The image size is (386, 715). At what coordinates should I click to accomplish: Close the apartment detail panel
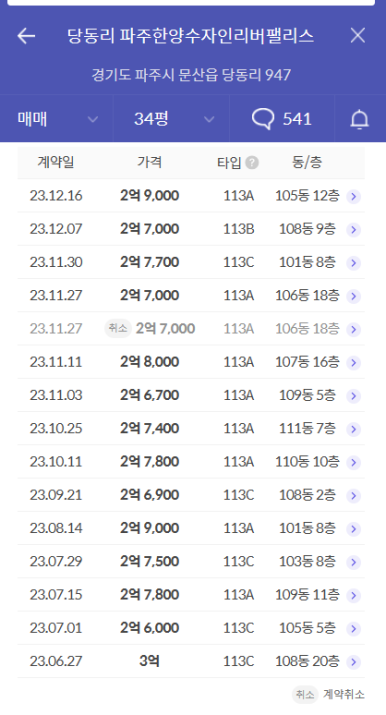(358, 35)
